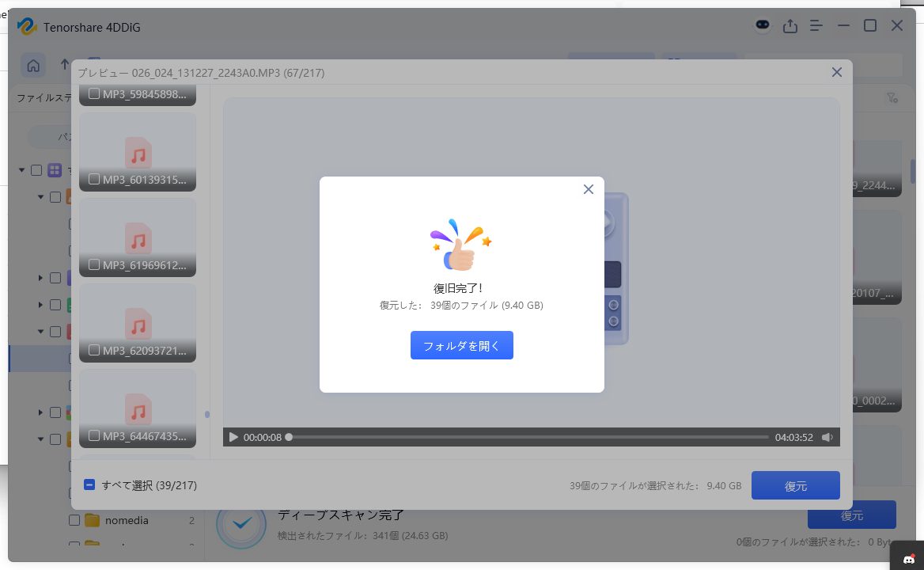The image size is (924, 570).
Task: Close the recovery complete dialog
Action: [x=588, y=189]
